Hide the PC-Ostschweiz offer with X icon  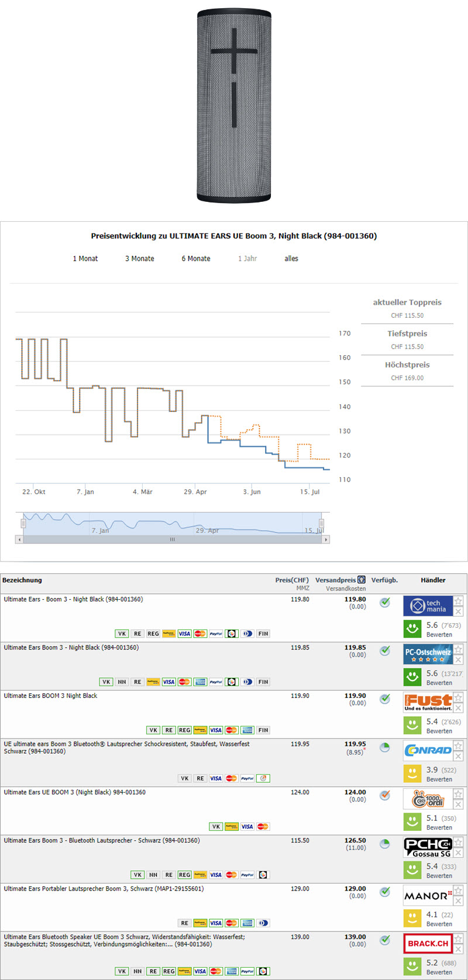coord(458,660)
